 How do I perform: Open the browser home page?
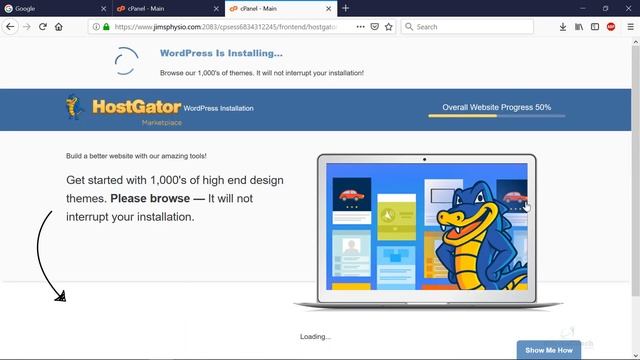point(59,27)
